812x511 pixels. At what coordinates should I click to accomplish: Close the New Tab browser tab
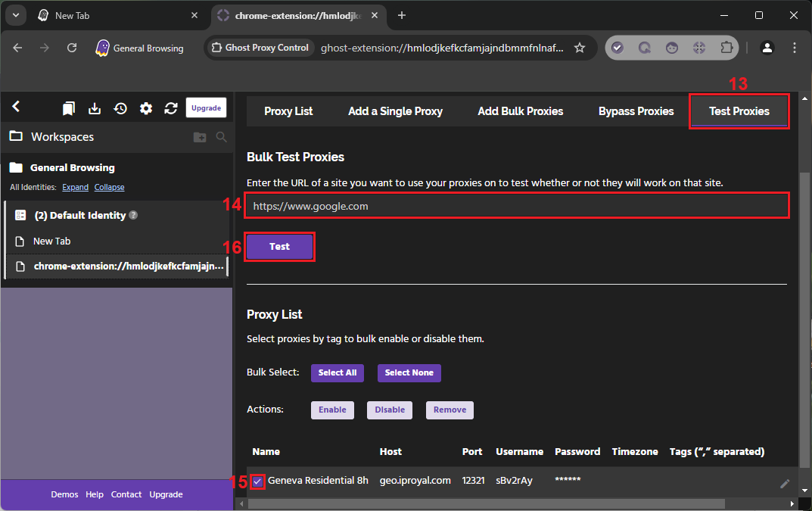(x=194, y=16)
